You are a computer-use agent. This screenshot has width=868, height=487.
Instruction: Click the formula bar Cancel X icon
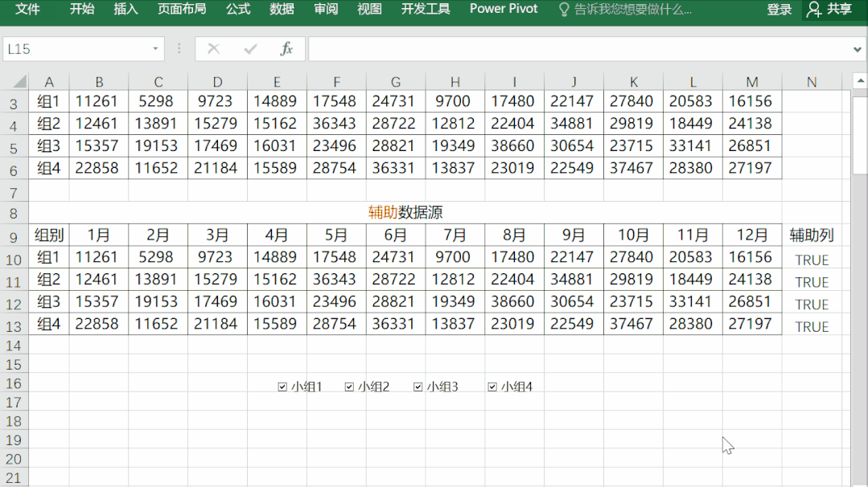point(214,49)
